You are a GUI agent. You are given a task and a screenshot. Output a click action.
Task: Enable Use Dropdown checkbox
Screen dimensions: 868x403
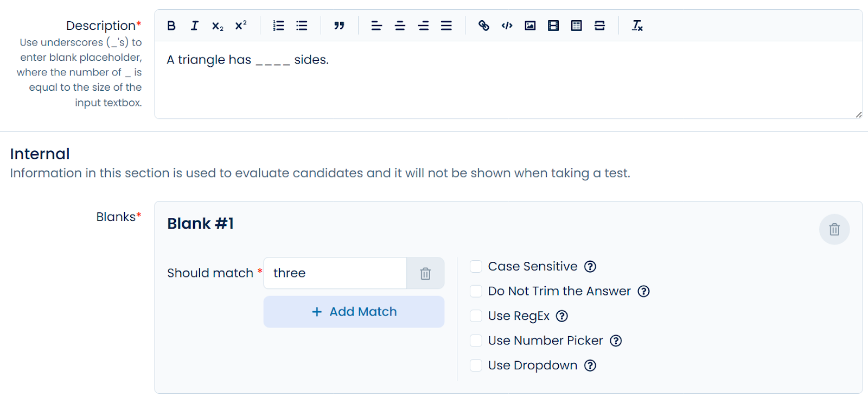point(476,366)
